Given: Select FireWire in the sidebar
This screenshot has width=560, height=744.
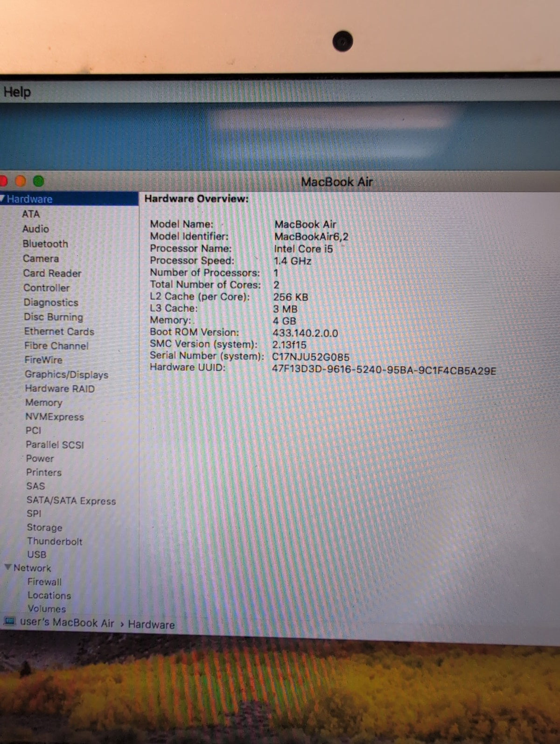Looking at the screenshot, I should (x=43, y=360).
